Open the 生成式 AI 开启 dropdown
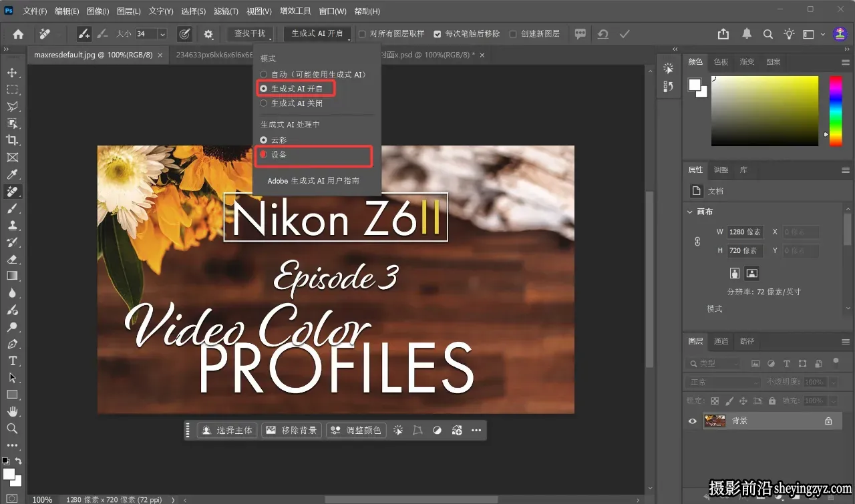The height and width of the screenshot is (504, 855). click(x=317, y=33)
